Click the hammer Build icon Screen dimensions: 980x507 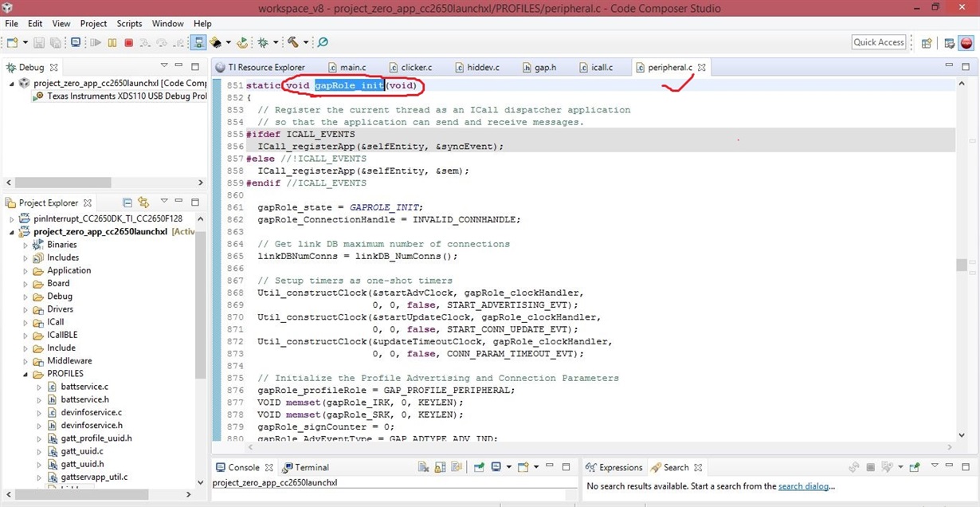tap(293, 42)
